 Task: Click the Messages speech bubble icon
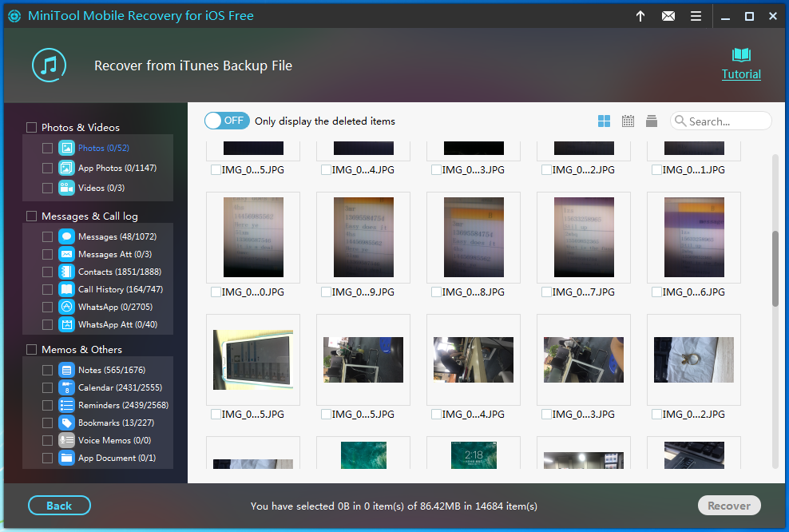pyautogui.click(x=66, y=236)
